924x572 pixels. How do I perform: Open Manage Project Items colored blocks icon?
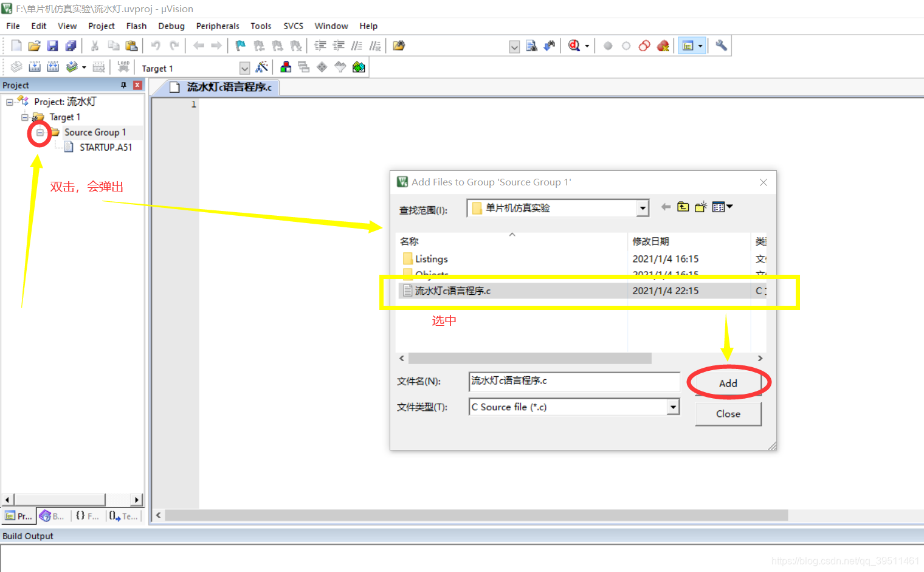(286, 67)
